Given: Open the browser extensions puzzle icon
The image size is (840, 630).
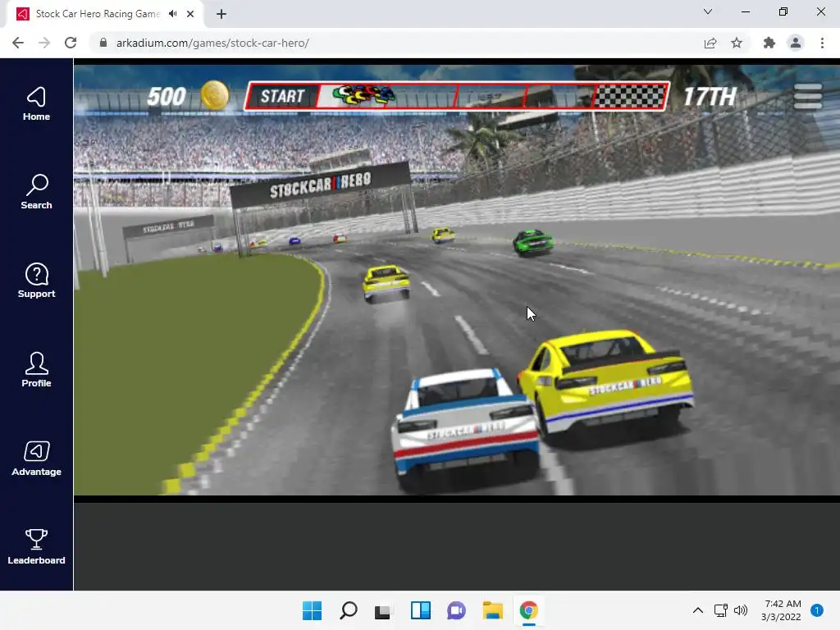Looking at the screenshot, I should click(x=769, y=43).
